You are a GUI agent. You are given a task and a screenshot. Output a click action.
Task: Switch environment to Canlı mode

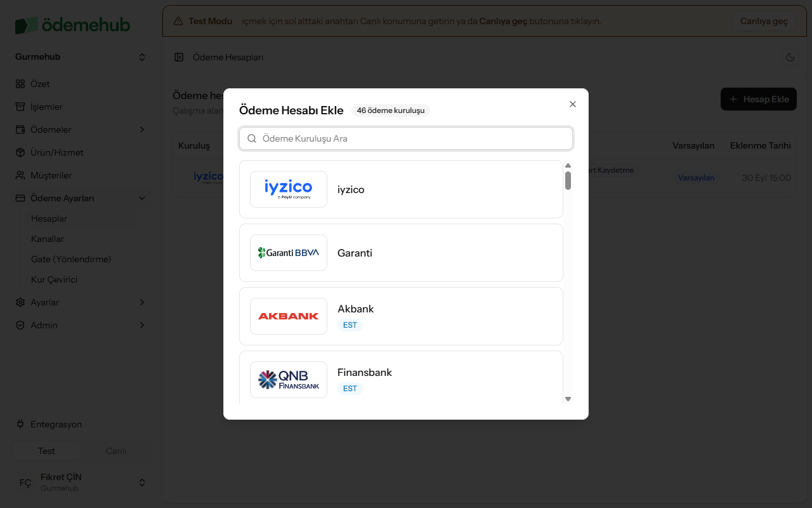(116, 451)
